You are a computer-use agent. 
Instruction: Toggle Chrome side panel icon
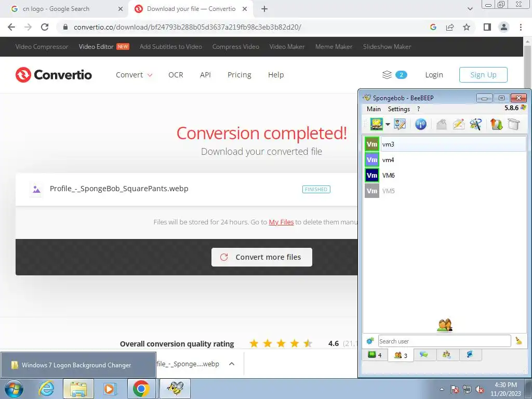click(487, 27)
